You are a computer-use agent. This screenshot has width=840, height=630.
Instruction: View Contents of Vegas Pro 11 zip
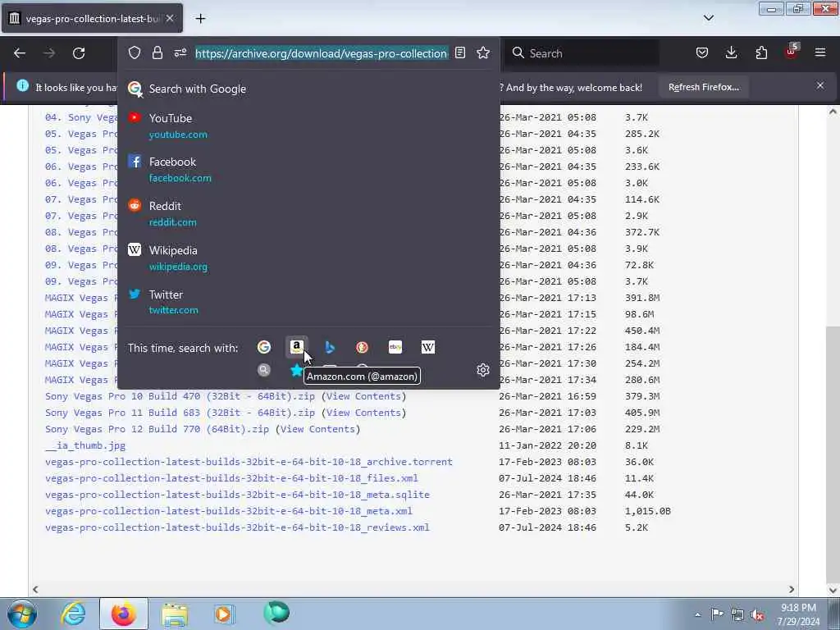click(x=363, y=413)
